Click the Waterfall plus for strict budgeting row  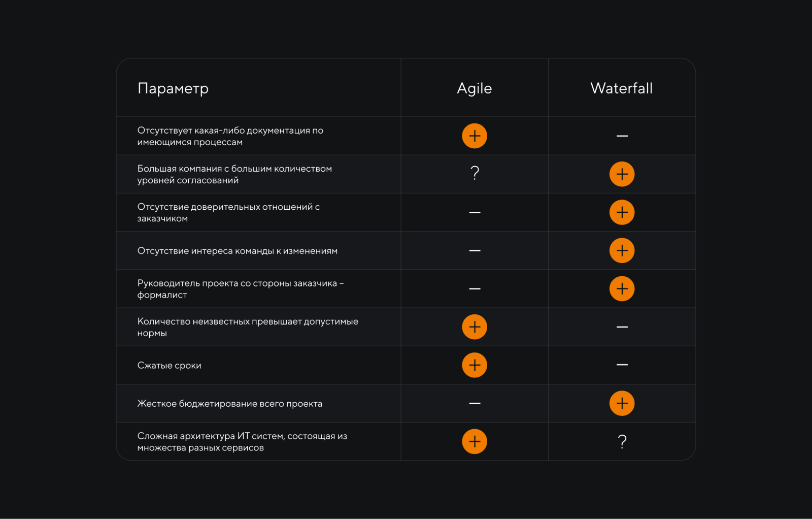(622, 403)
